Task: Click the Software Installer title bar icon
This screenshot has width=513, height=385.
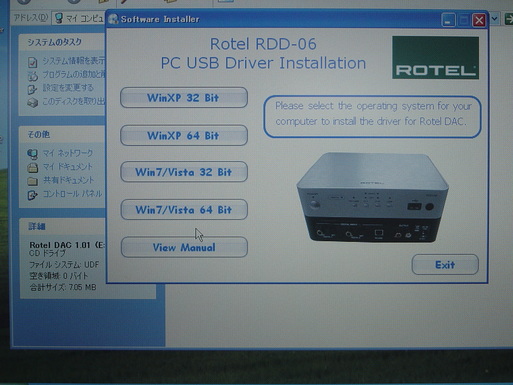Action: point(114,19)
